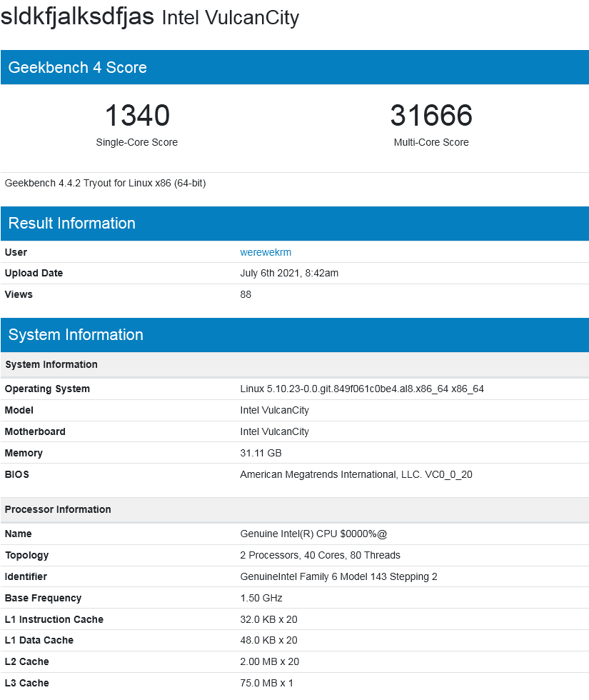
Task: Select the views count 88
Action: tap(246, 294)
